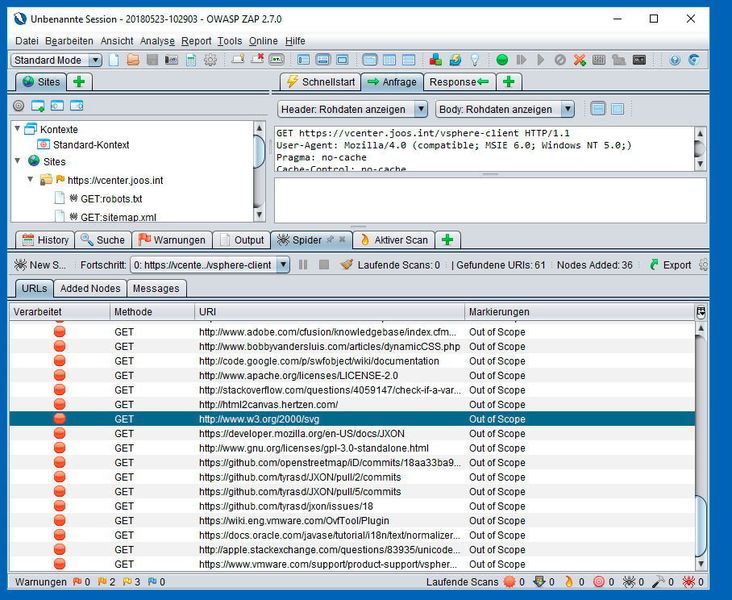This screenshot has width=732, height=600.
Task: Collapse the Sites tree node
Action: pyautogui.click(x=17, y=161)
